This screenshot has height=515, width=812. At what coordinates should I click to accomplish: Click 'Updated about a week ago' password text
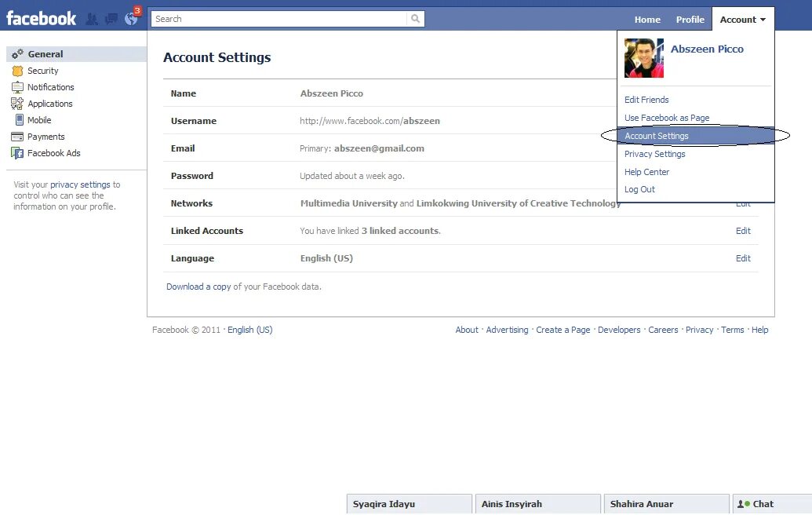click(352, 176)
